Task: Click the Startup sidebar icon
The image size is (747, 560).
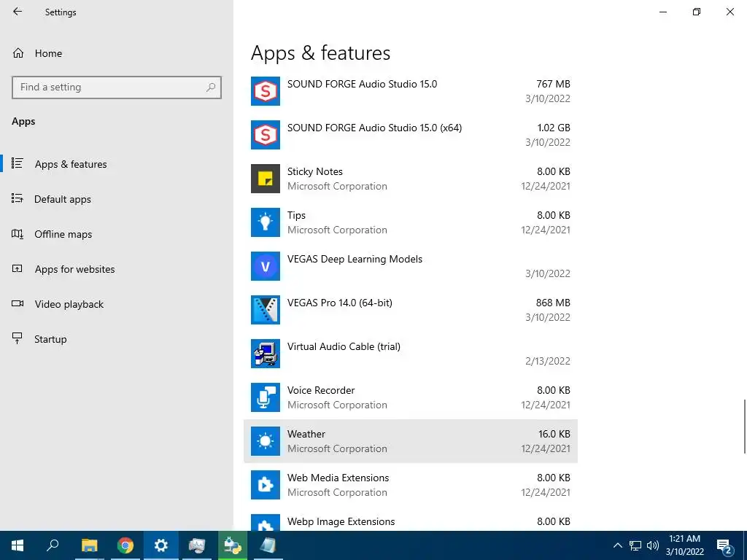Action: coord(18,338)
